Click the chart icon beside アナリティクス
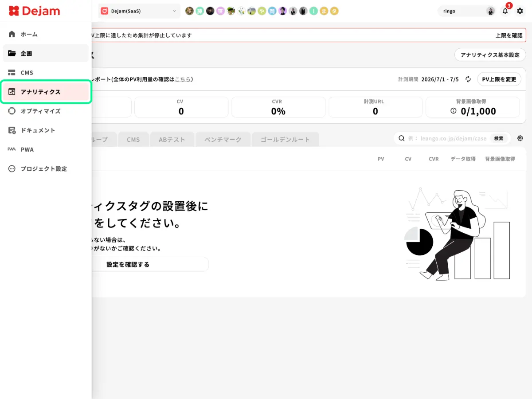The height and width of the screenshot is (399, 532). 12,92
